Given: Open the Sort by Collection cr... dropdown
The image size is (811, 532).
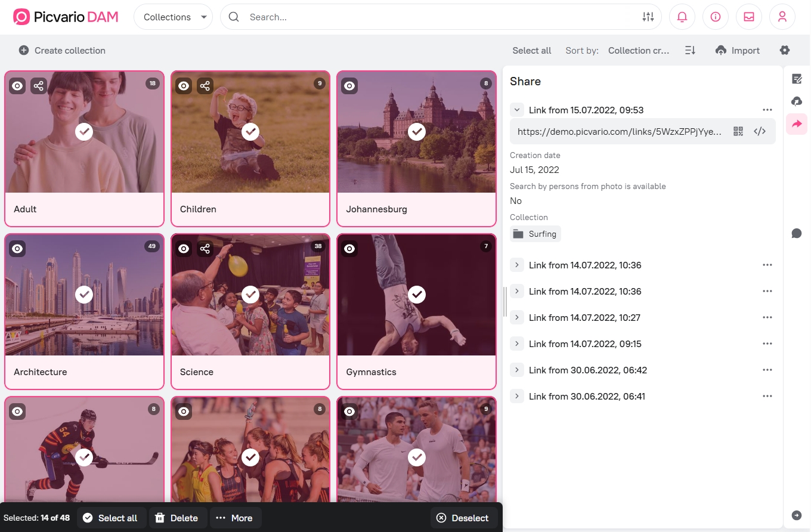Looking at the screenshot, I should click(x=639, y=51).
